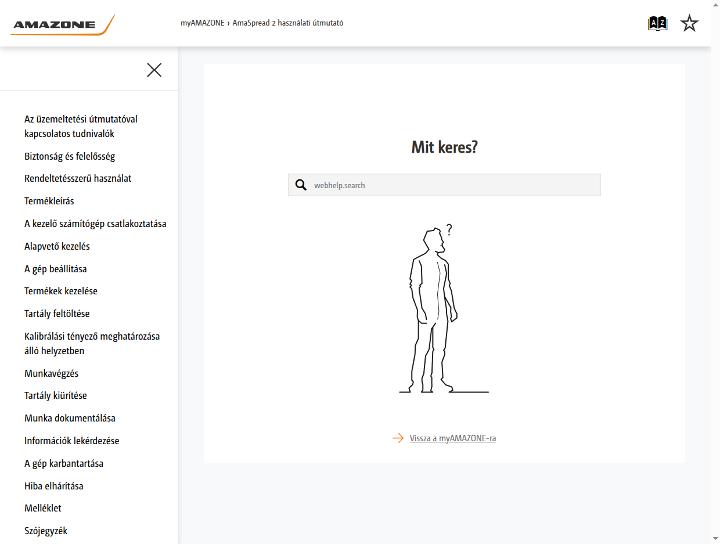Click the scroll down arrow at bottom right
The height and width of the screenshot is (544, 720).
click(716, 539)
